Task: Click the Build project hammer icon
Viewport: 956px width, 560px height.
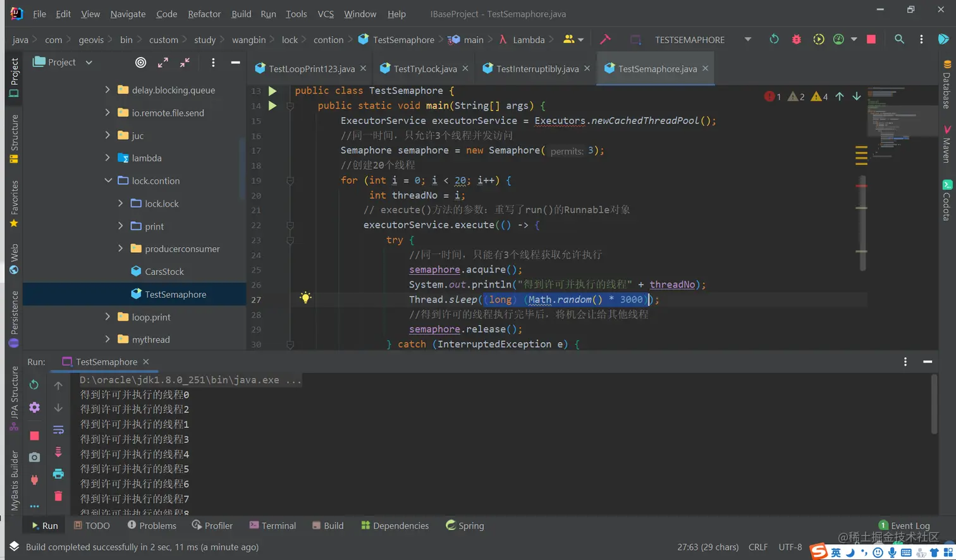Action: [605, 39]
